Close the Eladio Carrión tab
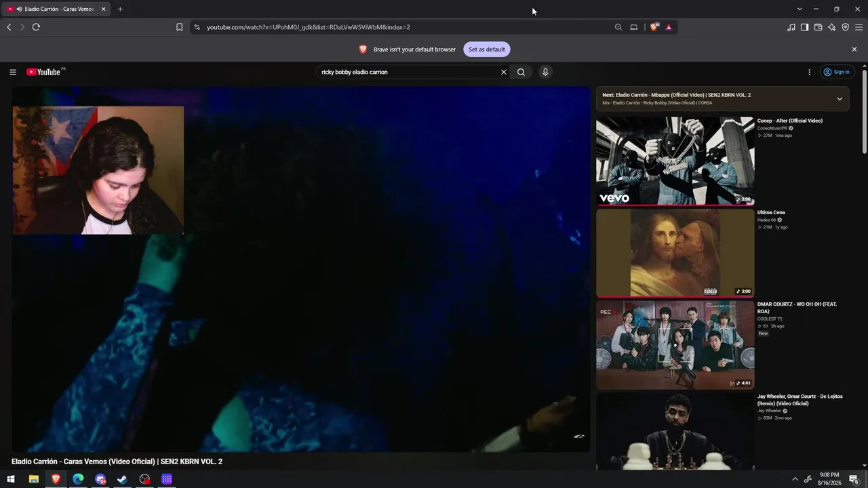Image resolution: width=868 pixels, height=488 pixels. tap(104, 9)
